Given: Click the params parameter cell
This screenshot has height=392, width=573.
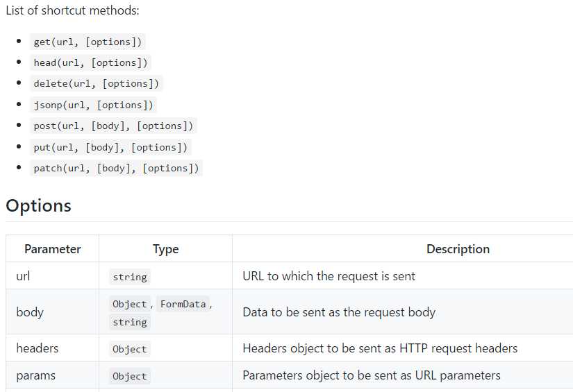Looking at the screenshot, I should [35, 375].
